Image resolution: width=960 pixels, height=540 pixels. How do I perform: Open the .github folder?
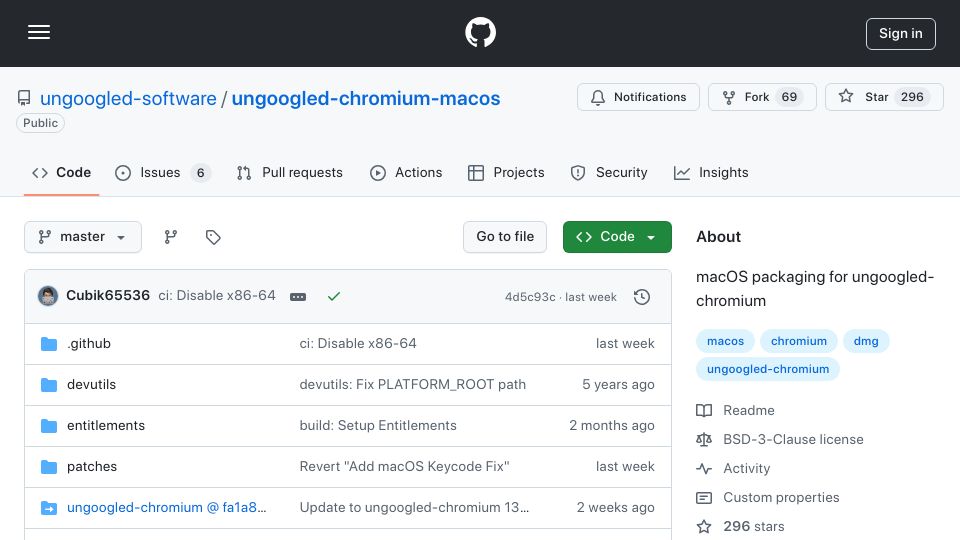(89, 343)
